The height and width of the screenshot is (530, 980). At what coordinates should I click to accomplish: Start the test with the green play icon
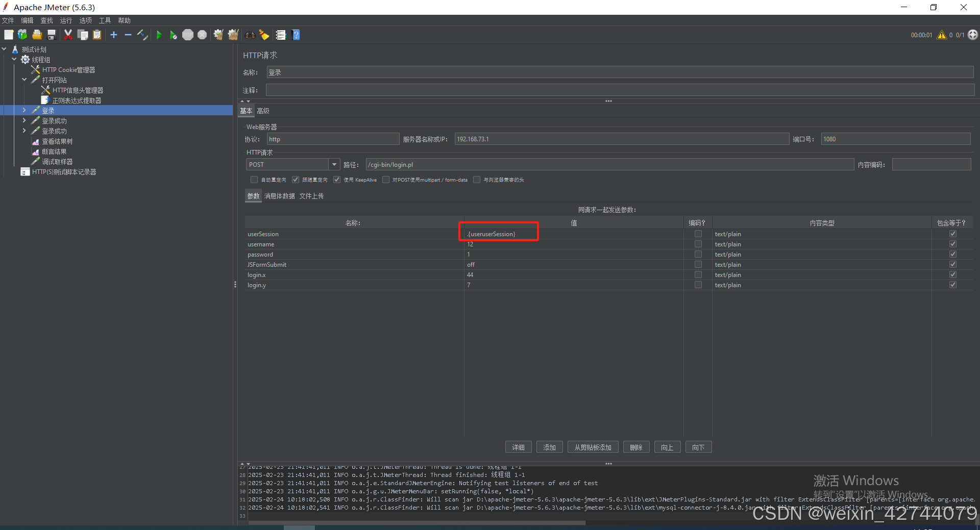(x=159, y=35)
